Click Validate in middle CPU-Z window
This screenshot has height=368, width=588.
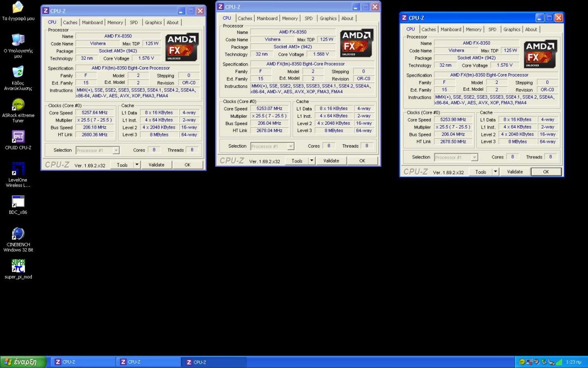pos(331,161)
